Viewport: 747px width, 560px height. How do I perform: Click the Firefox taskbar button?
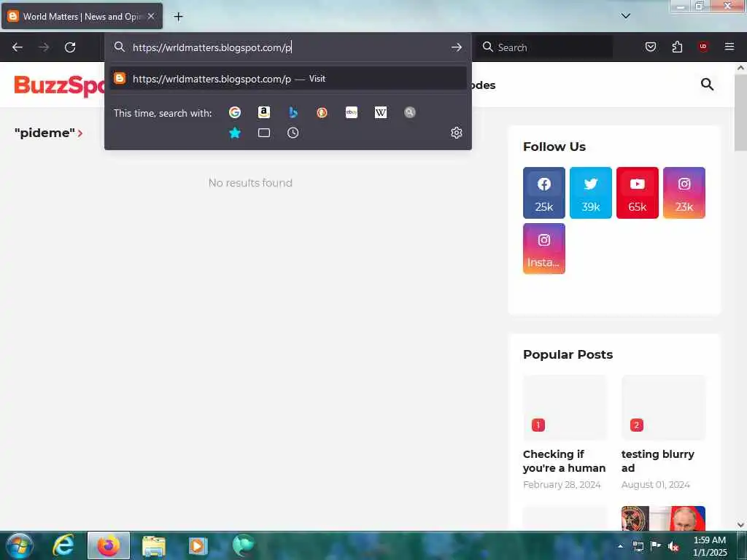tap(109, 545)
